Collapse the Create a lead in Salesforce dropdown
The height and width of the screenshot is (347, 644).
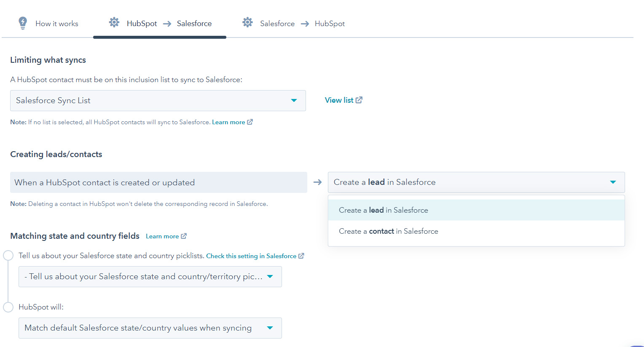(476, 182)
